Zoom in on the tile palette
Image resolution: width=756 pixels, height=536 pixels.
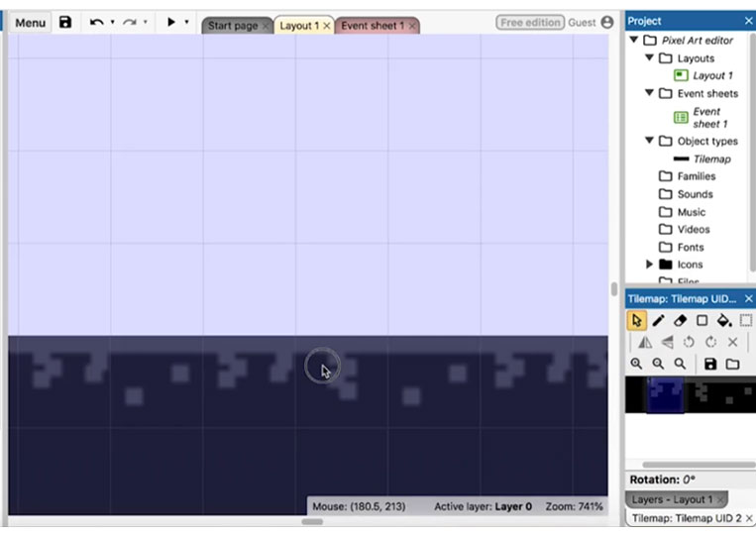pos(636,364)
